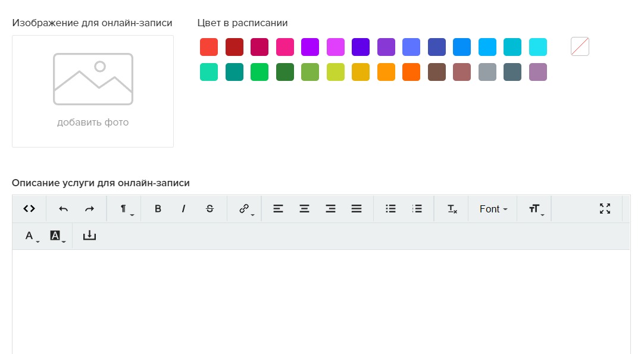The image size is (644, 354).
Task: Pick the sky blue schedule color
Action: [x=487, y=47]
